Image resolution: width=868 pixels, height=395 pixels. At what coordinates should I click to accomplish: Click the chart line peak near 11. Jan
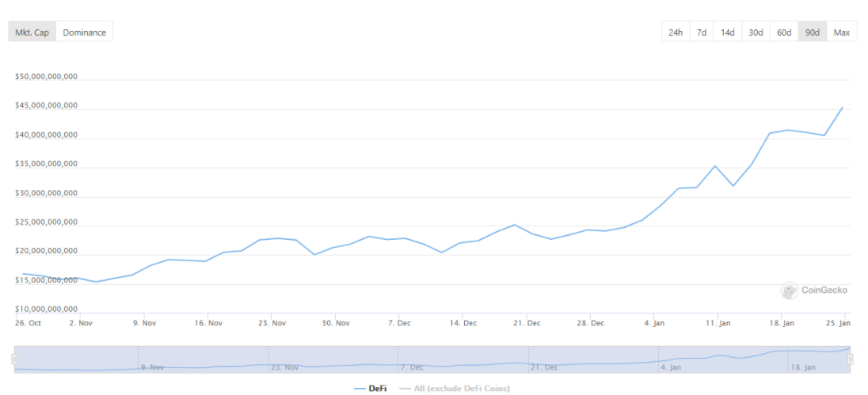714,166
